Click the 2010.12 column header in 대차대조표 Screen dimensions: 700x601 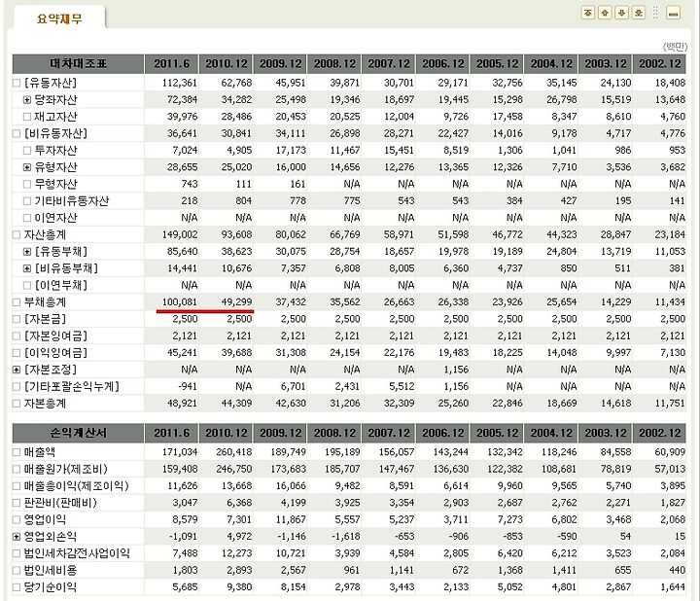point(227,64)
